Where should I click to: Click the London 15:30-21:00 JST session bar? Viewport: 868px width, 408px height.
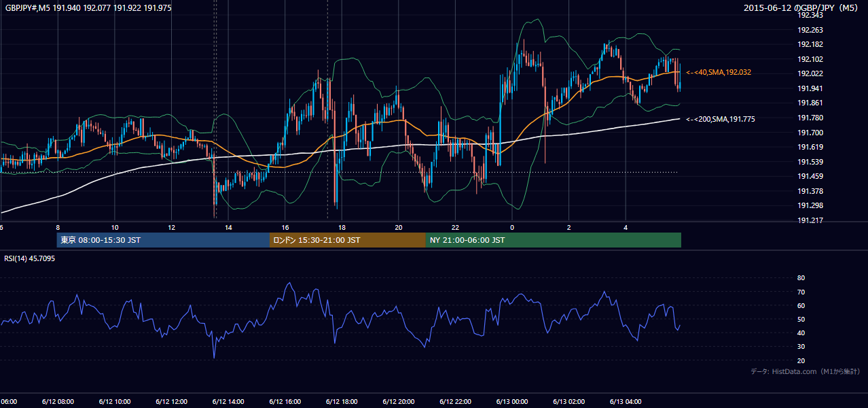(x=348, y=240)
